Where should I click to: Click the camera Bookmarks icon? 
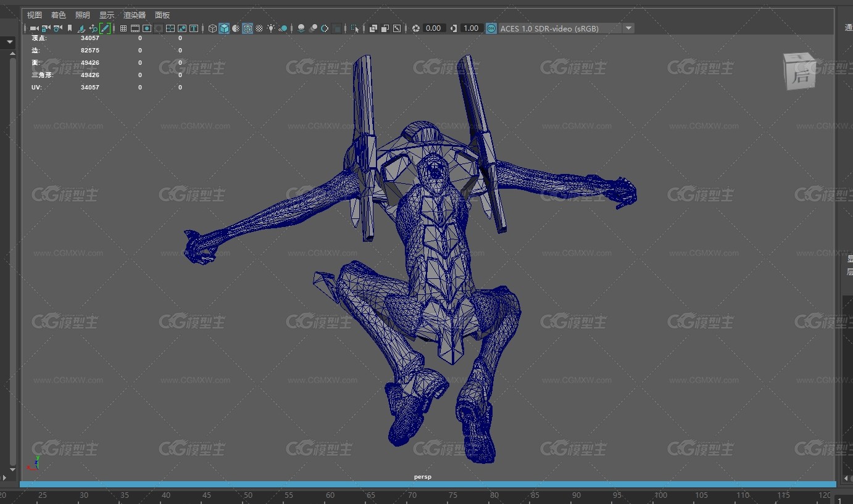[69, 28]
